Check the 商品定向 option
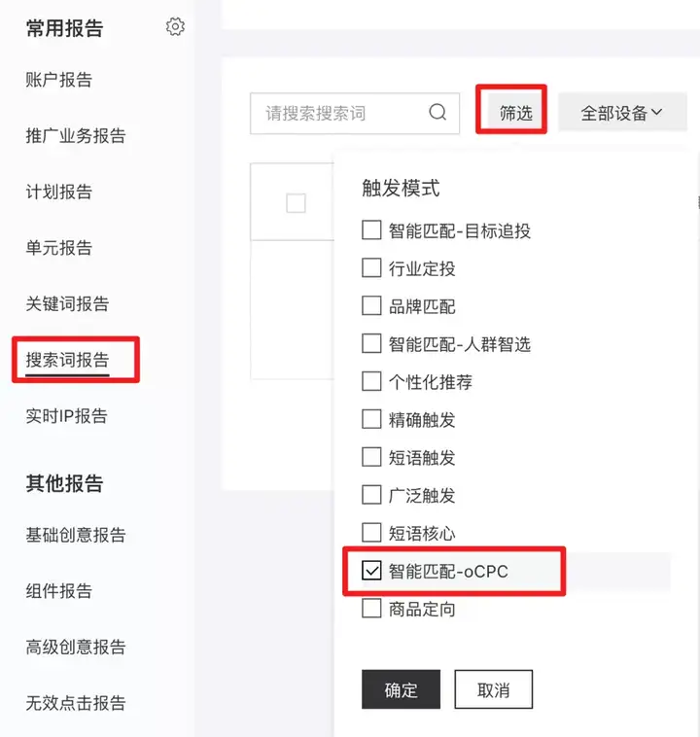700x737 pixels. click(371, 609)
